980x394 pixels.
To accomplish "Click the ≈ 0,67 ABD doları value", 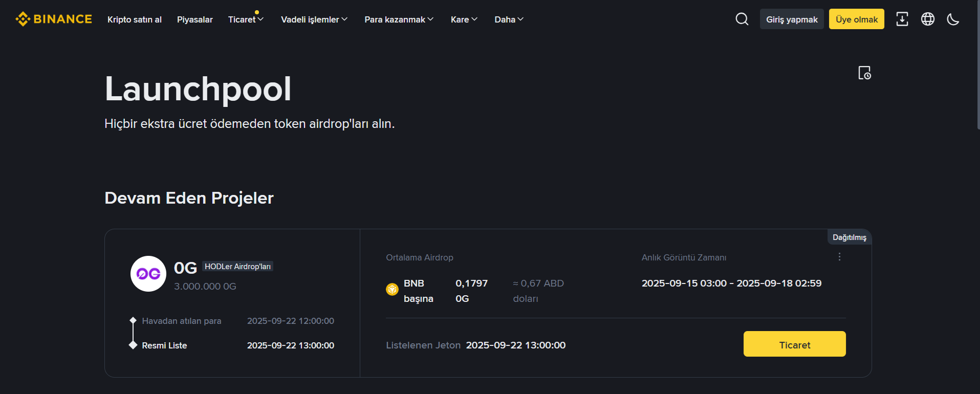I will point(538,291).
